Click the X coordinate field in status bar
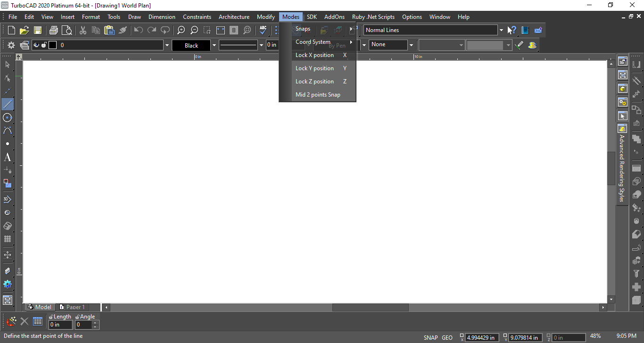Screen dimensions: 644x343 pos(482,337)
